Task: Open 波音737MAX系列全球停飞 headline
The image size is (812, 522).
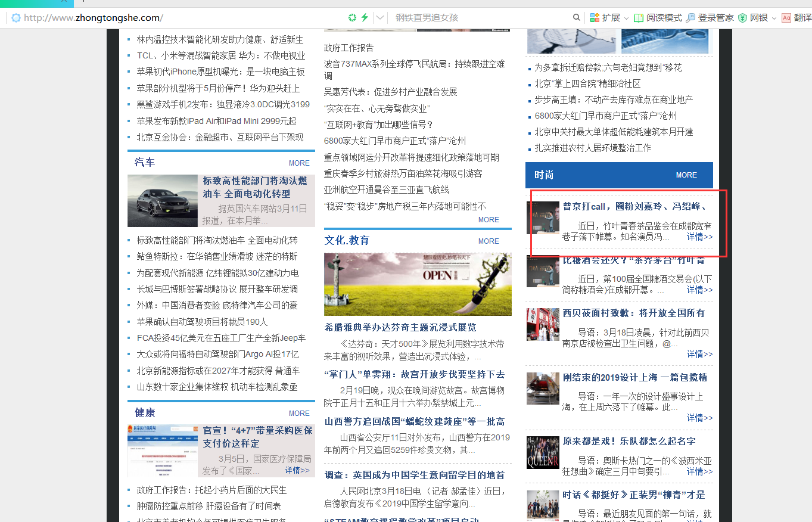Action: pos(415,69)
